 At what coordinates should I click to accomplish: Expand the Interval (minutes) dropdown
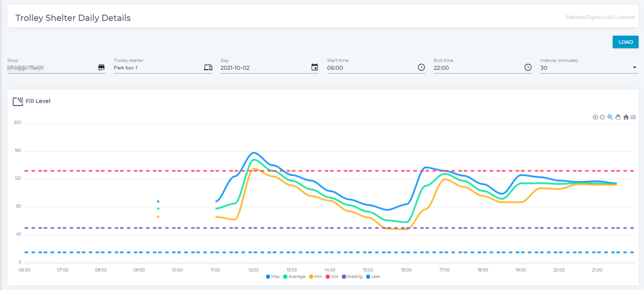[634, 68]
